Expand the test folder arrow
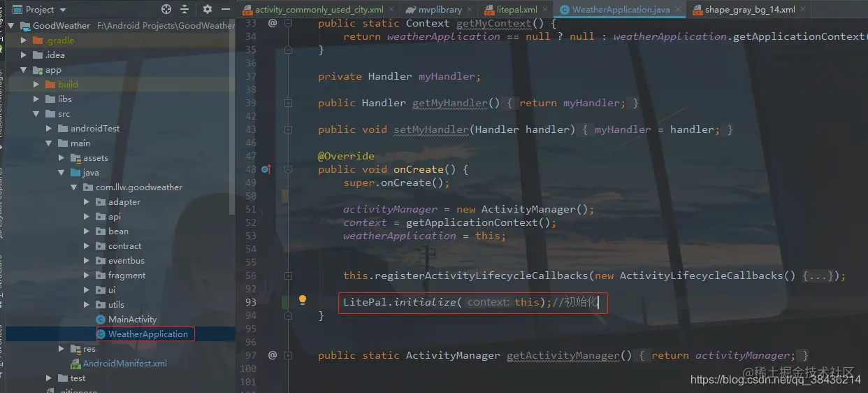The image size is (868, 393). [x=50, y=378]
